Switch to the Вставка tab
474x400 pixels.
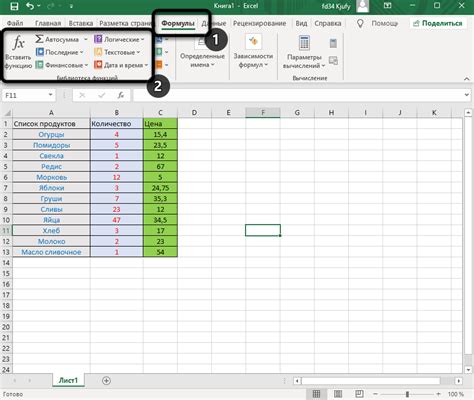coord(81,23)
